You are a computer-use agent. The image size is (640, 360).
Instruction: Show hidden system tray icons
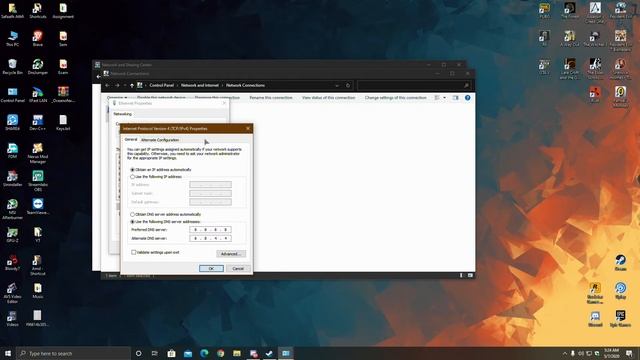point(565,353)
